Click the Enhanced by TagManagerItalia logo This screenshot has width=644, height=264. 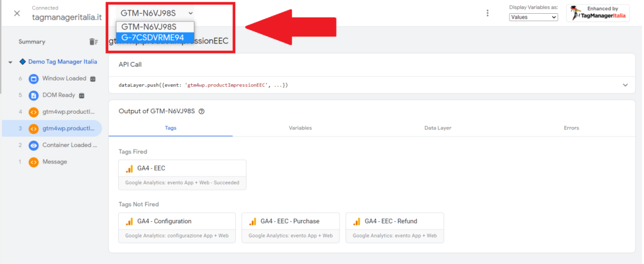coord(597,13)
